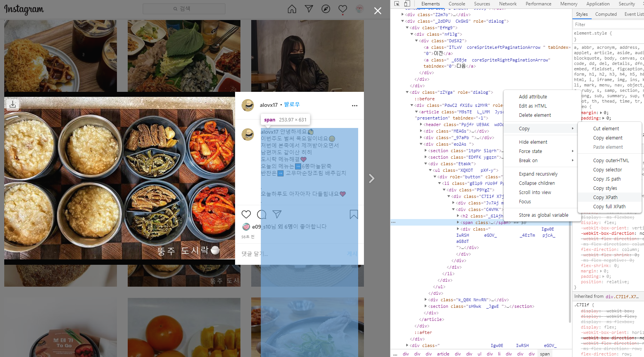Switch to the Security tab
The image size is (644, 357).
pyautogui.click(x=627, y=4)
